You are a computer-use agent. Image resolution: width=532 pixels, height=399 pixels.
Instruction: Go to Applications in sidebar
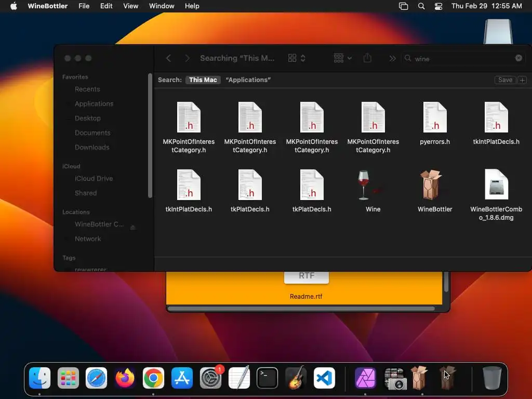pos(94,104)
